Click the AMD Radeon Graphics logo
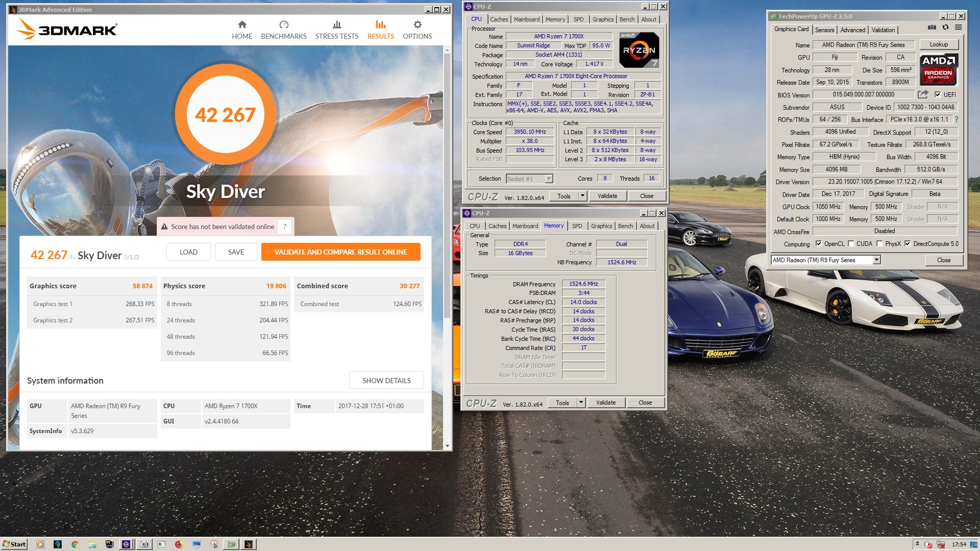This screenshot has width=980, height=551. pyautogui.click(x=938, y=69)
